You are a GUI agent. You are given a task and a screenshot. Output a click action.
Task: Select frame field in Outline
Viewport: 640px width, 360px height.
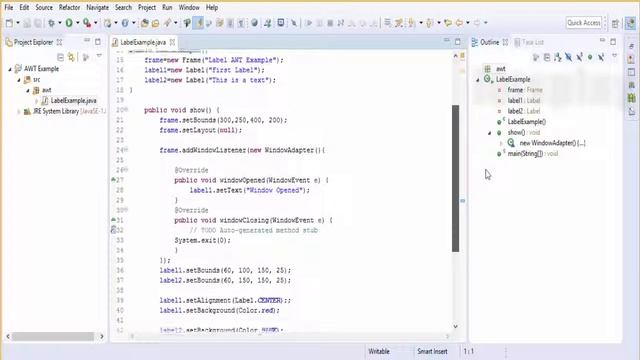(x=525, y=90)
